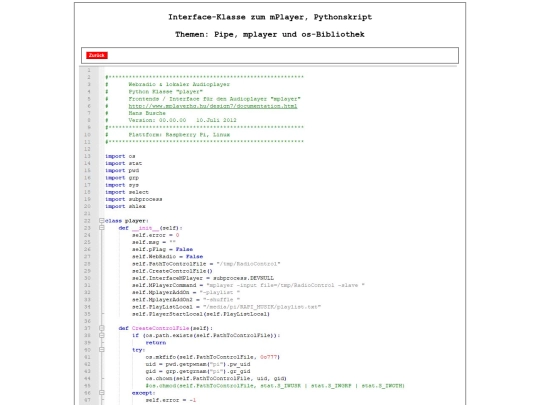
Task: Click the line self.InterfaceMPlayer = subprocess.DEVNULL
Action: coord(203,278)
